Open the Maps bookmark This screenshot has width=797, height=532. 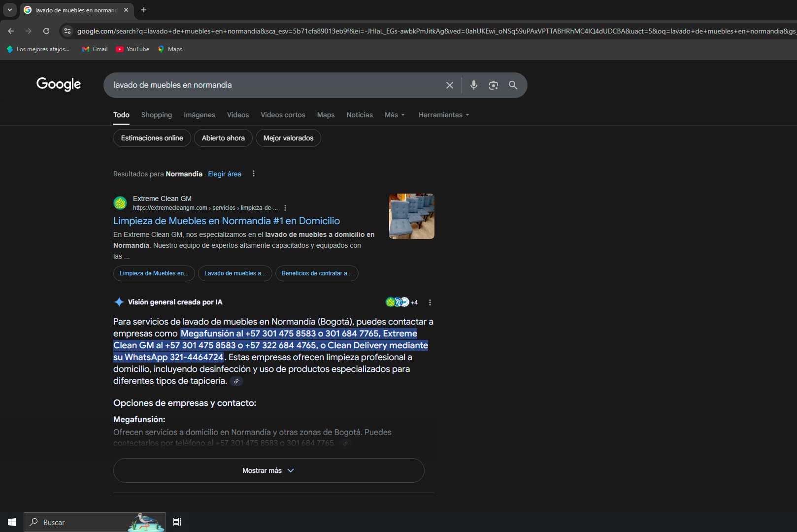pos(170,49)
